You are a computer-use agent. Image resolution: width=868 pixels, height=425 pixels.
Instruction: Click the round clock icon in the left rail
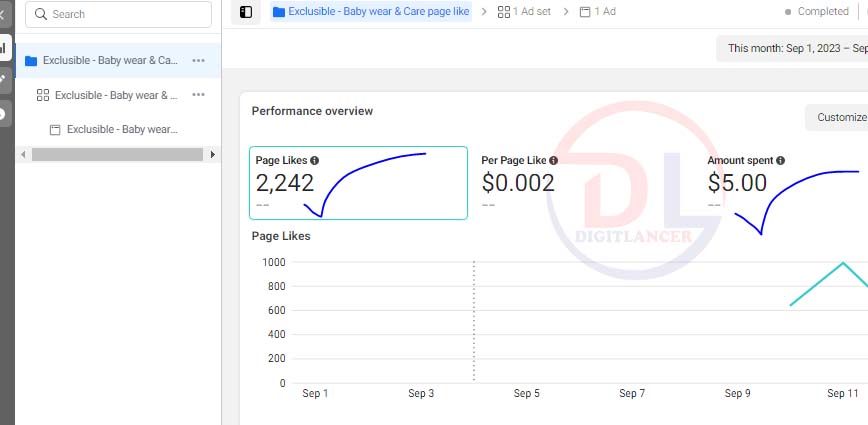coord(3,114)
